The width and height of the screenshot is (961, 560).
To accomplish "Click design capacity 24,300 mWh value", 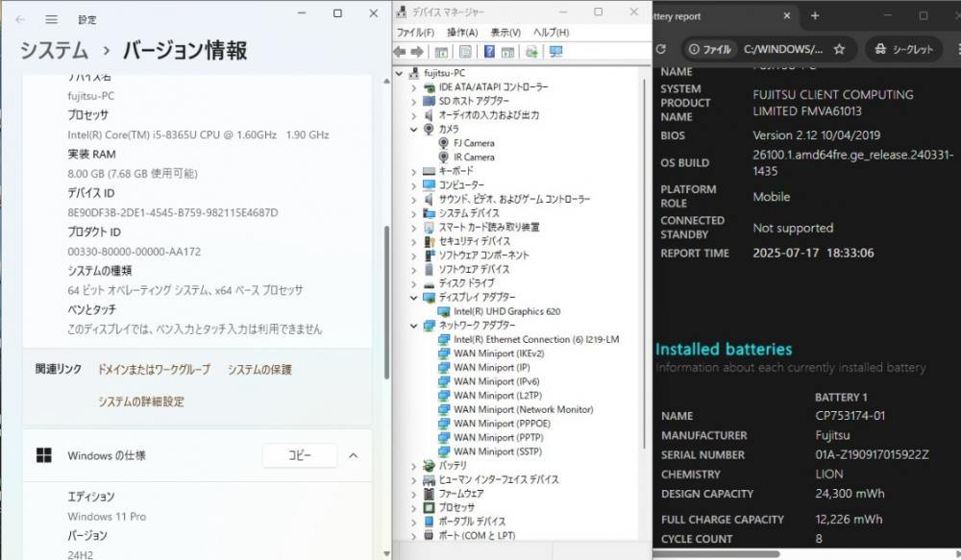I will (850, 493).
